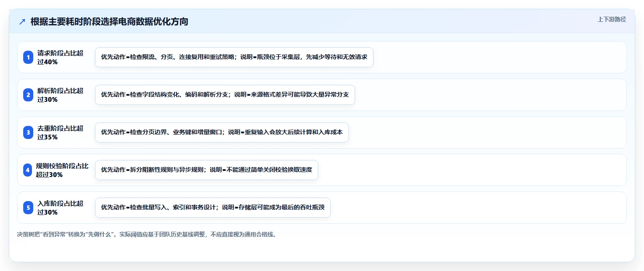Image resolution: width=644 pixels, height=271 pixels.
Task: Open the 拆分阻断性规则与异步规则 action box
Action: 207,170
